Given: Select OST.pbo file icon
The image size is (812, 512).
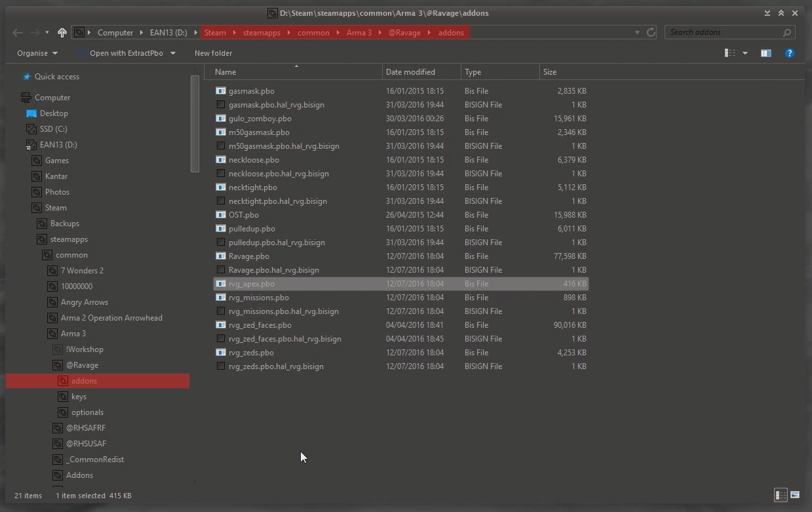Looking at the screenshot, I should click(221, 215).
